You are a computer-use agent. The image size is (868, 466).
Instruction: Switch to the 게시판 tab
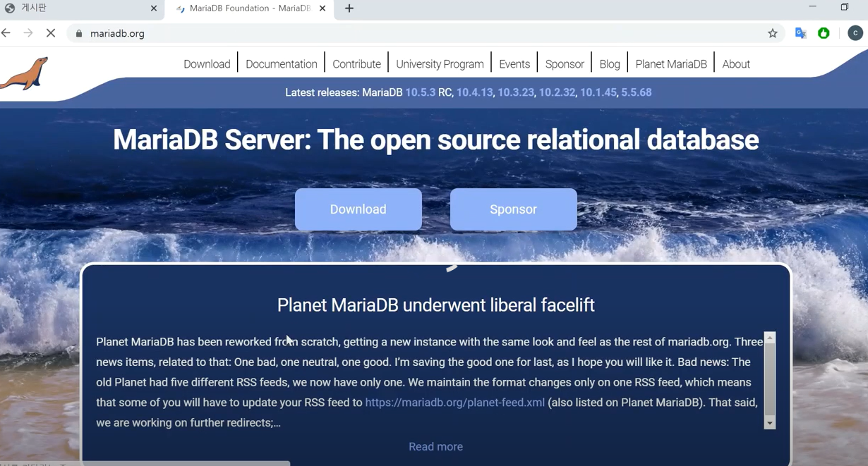[x=82, y=8]
